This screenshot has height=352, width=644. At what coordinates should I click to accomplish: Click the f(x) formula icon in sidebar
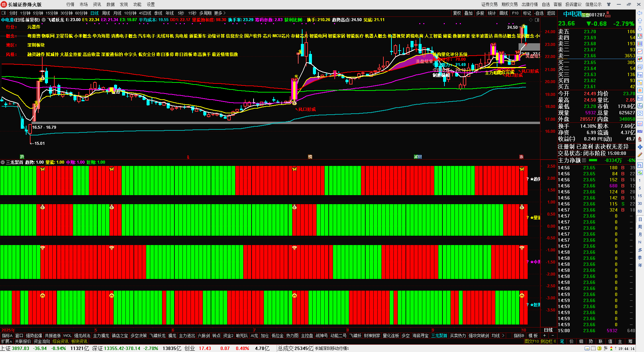click(x=640, y=106)
